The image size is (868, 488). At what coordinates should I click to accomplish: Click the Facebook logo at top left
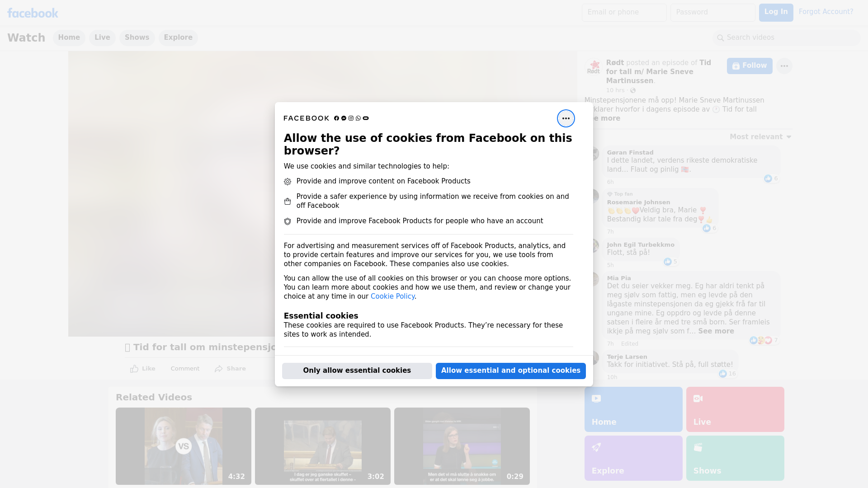[33, 13]
